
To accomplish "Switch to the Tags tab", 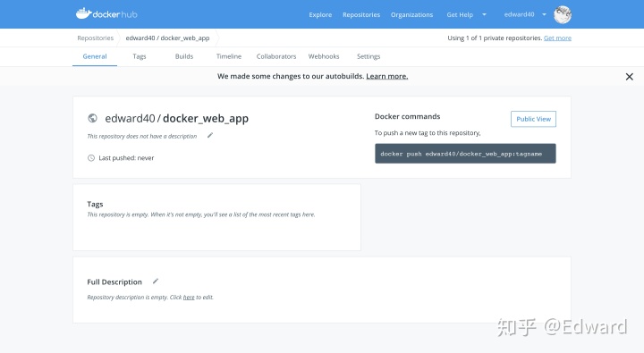I will coord(140,56).
